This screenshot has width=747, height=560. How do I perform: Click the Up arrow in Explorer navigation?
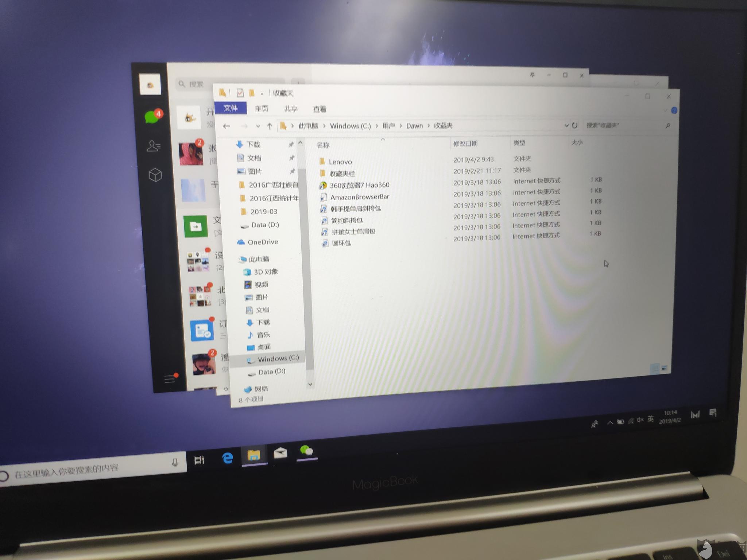270,126
